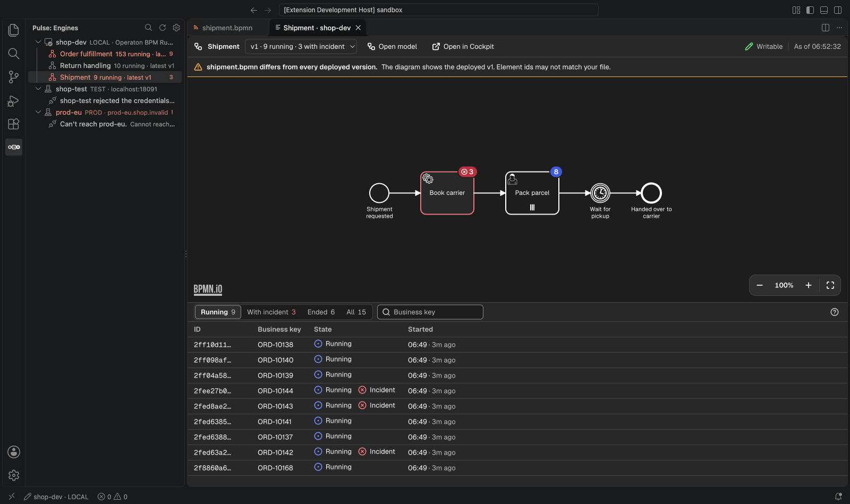This screenshot has height=504, width=850.
Task: Open the help icon for instance list
Action: 835,312
